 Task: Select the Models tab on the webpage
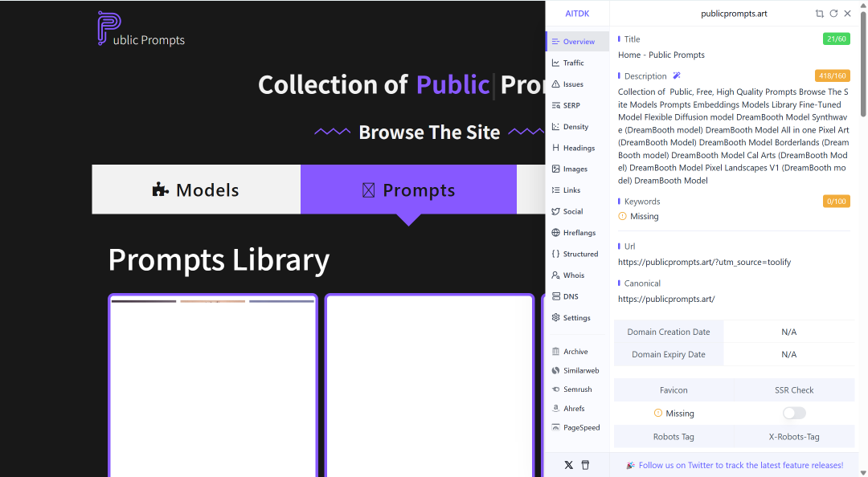[x=196, y=190]
